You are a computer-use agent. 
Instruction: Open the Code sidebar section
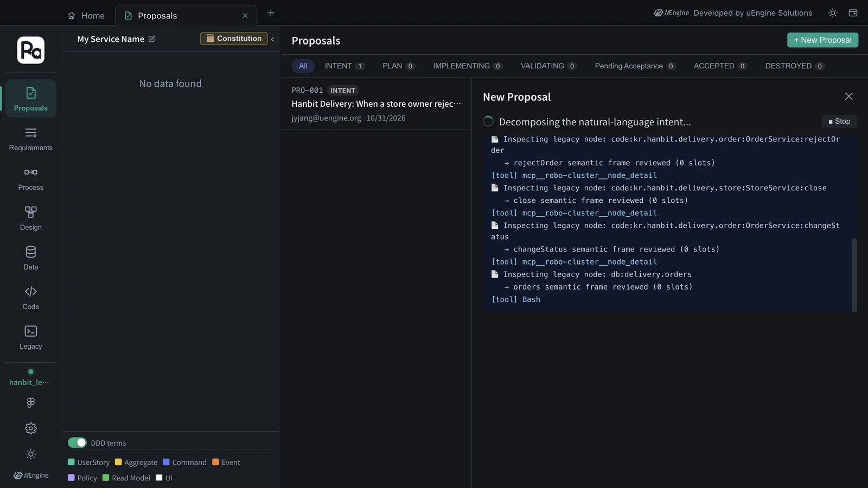31,298
